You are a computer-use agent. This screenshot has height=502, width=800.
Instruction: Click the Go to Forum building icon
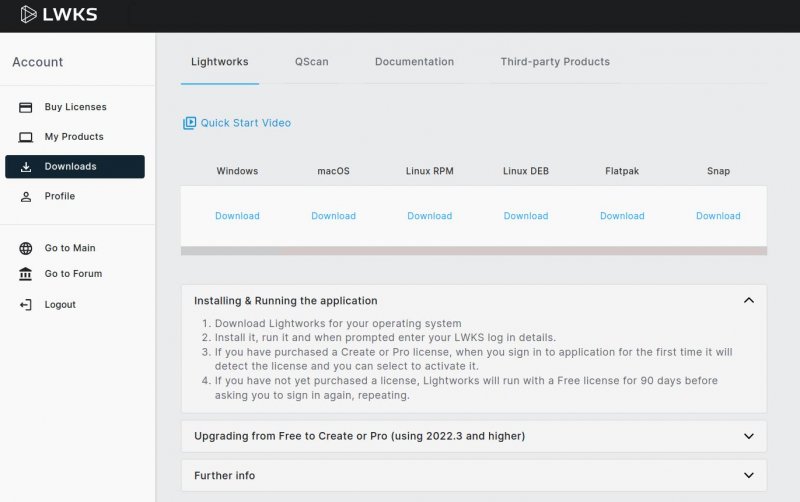coord(26,274)
